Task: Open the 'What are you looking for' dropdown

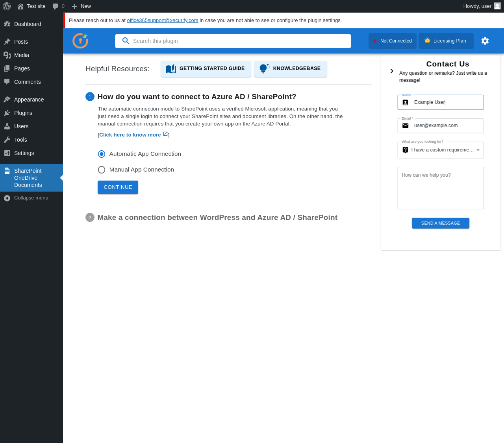Action: (441, 150)
